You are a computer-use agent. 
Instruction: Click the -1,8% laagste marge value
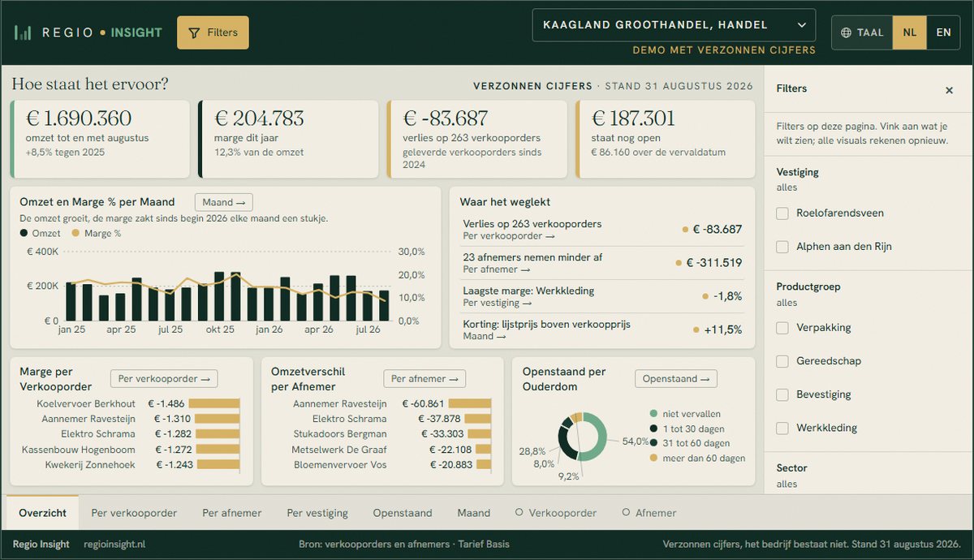pyautogui.click(x=727, y=296)
